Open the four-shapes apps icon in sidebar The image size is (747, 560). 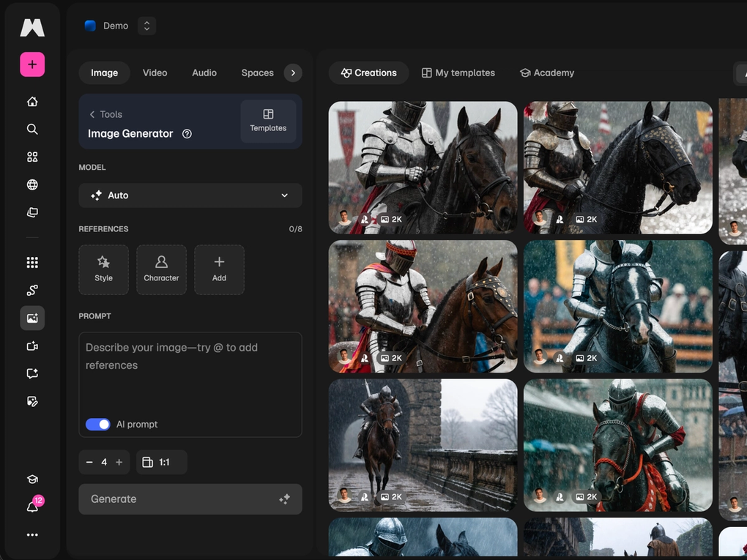pyautogui.click(x=32, y=157)
